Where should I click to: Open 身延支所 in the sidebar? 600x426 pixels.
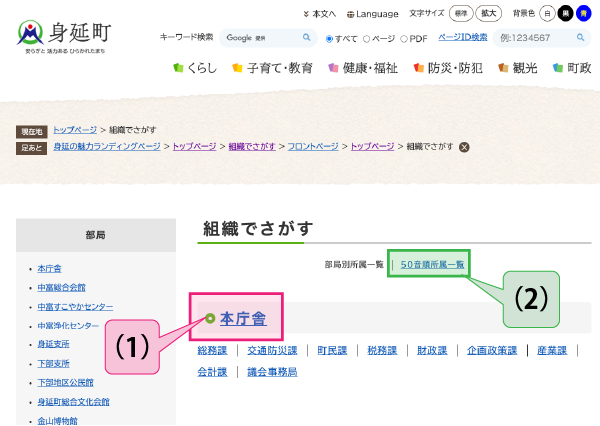pyautogui.click(x=53, y=344)
